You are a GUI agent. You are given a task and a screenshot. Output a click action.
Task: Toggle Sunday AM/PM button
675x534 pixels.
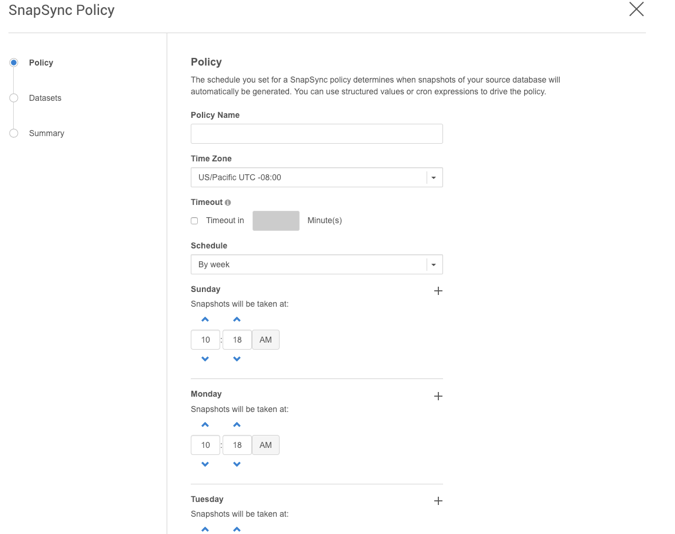[x=266, y=340]
